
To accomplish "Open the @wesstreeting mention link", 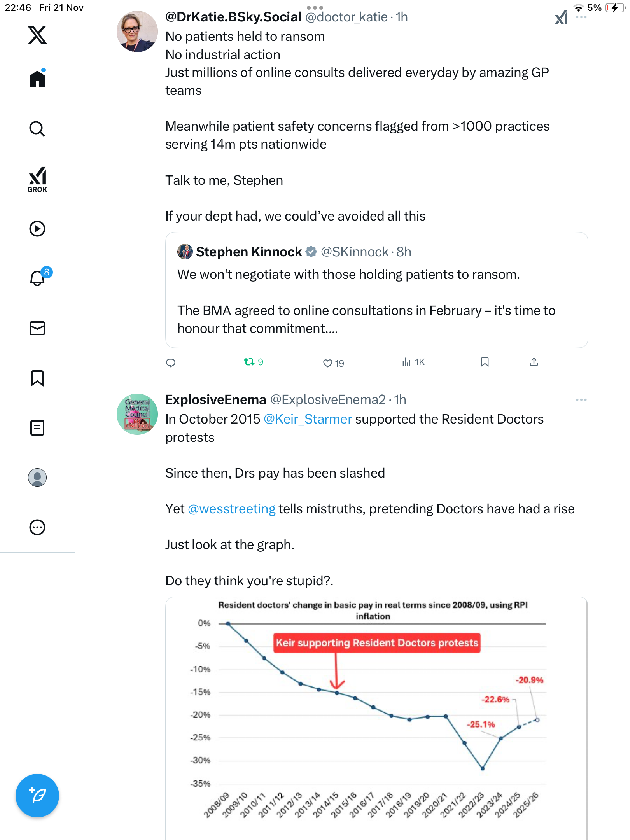I will pyautogui.click(x=232, y=509).
